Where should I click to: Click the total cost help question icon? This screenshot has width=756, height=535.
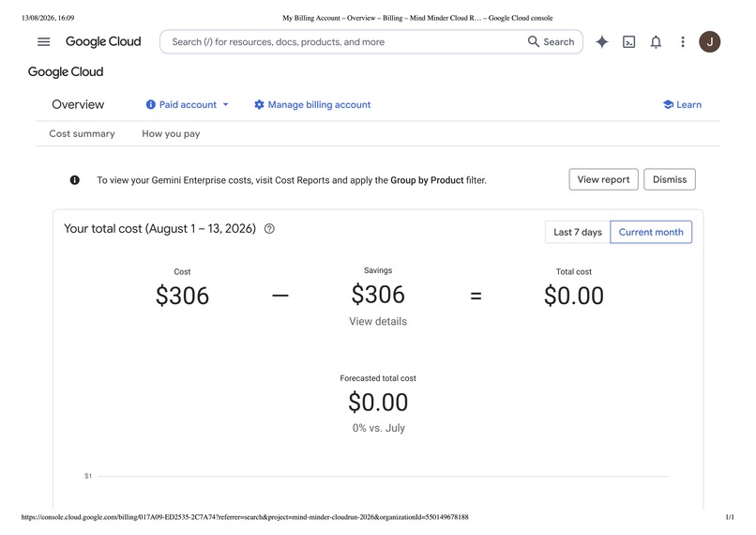(x=269, y=229)
